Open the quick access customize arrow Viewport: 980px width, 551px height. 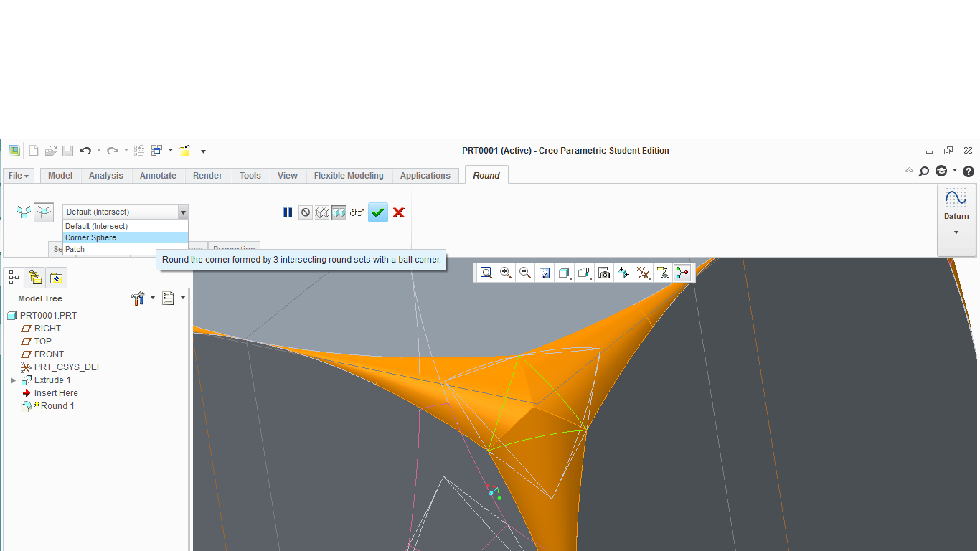point(203,151)
